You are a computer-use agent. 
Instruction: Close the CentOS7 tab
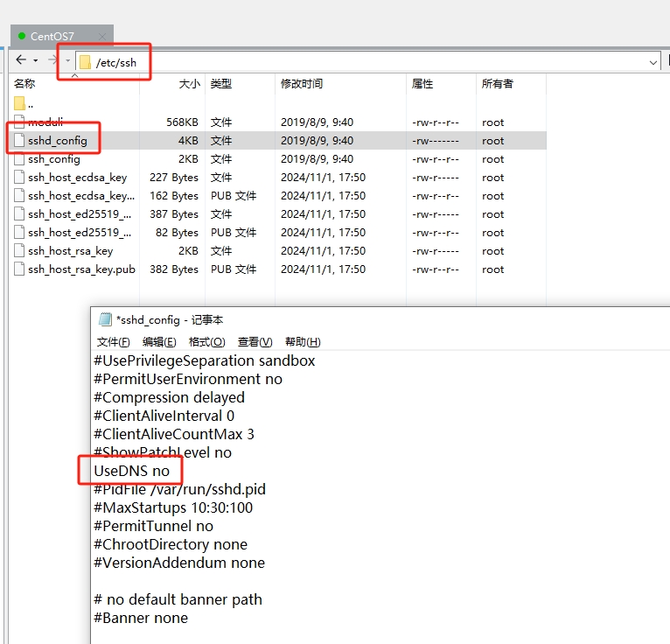click(x=102, y=37)
